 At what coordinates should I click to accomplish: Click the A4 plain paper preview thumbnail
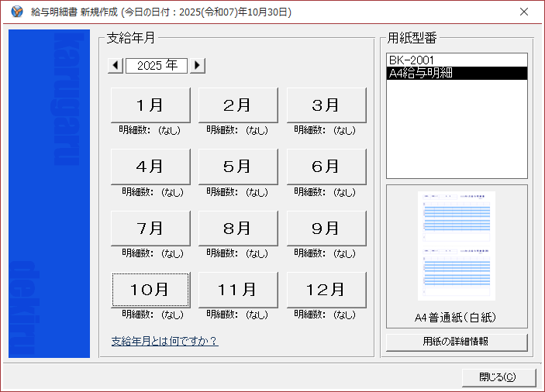click(x=456, y=246)
